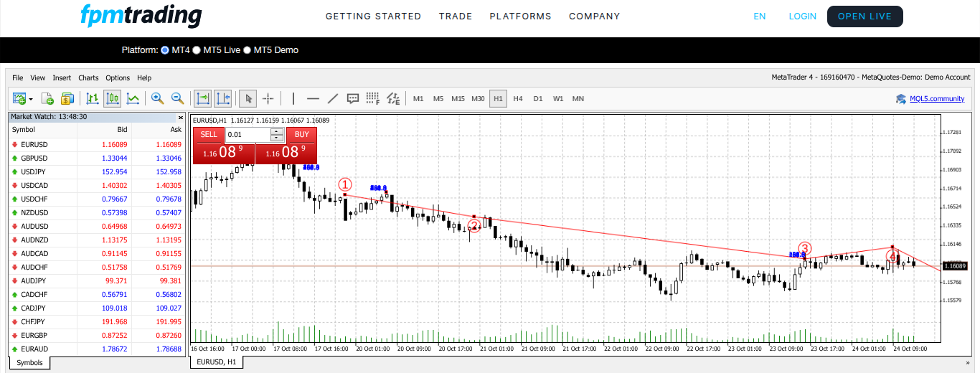Viewport: 980px width, 373px height.
Task: Toggle the H1 timeframe button
Action: (x=499, y=99)
